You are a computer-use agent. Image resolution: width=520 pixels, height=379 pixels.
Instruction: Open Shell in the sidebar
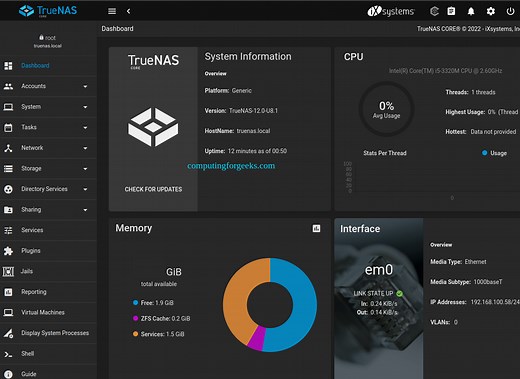click(48, 354)
